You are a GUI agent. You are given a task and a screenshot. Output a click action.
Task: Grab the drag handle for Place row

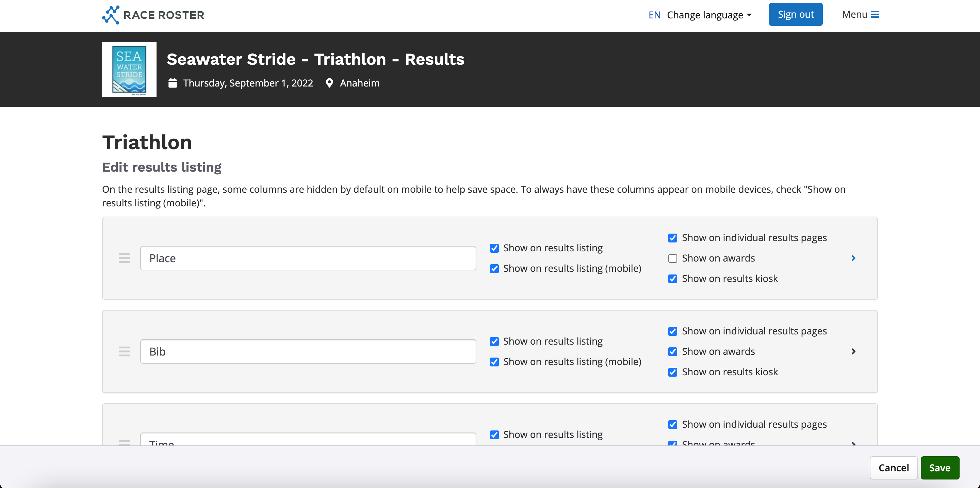click(x=124, y=258)
